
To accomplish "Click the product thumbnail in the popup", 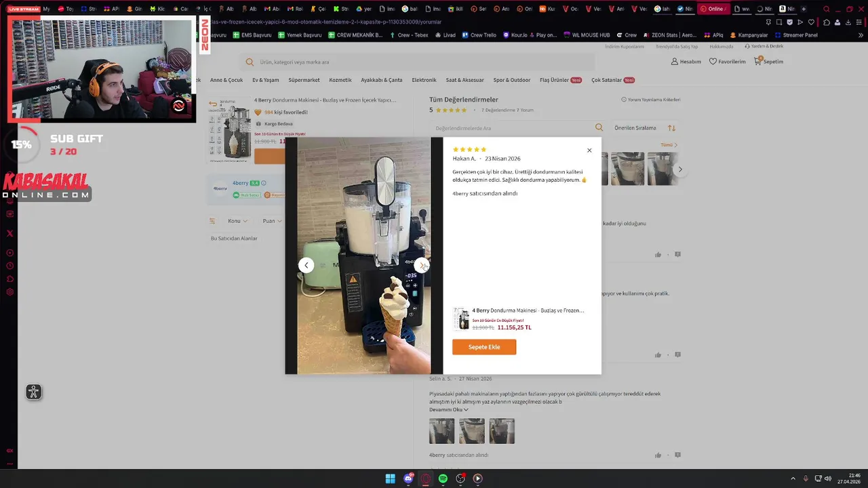I will pos(461,319).
